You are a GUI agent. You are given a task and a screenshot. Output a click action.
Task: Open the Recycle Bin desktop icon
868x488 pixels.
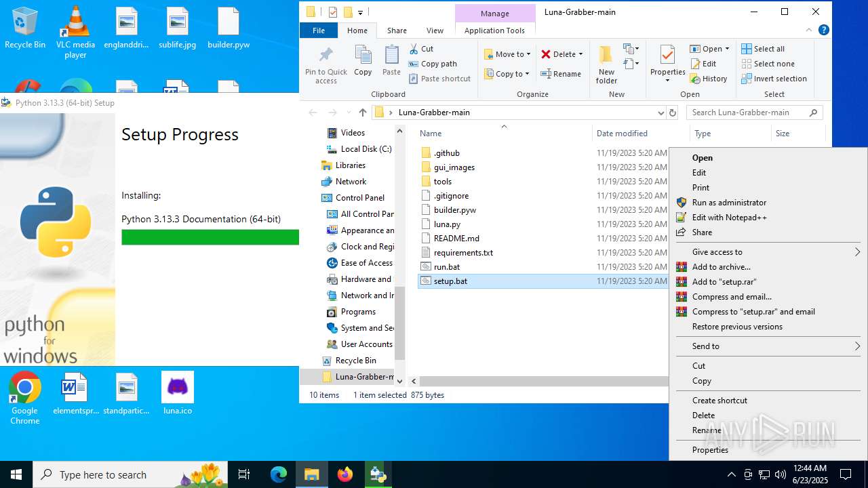(x=25, y=28)
